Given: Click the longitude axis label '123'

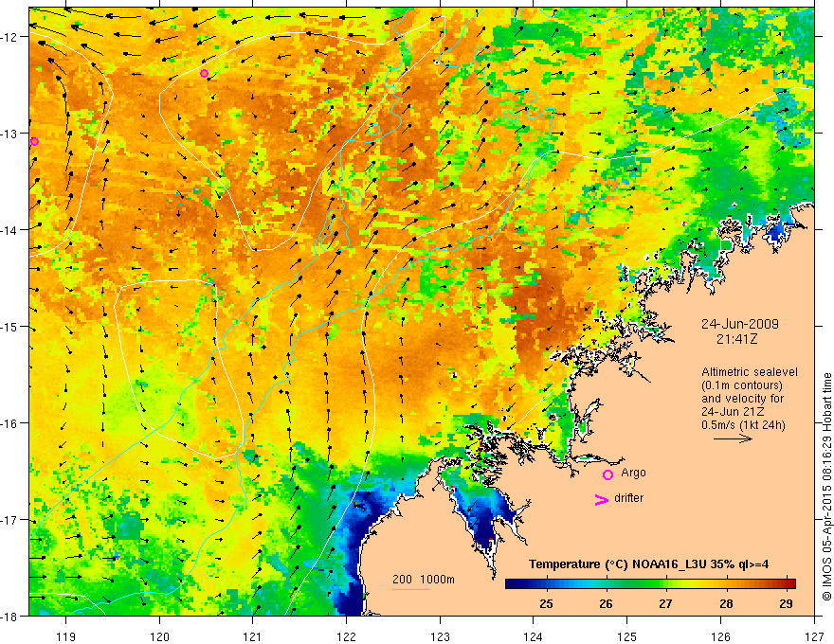Looking at the screenshot, I should point(440,636).
